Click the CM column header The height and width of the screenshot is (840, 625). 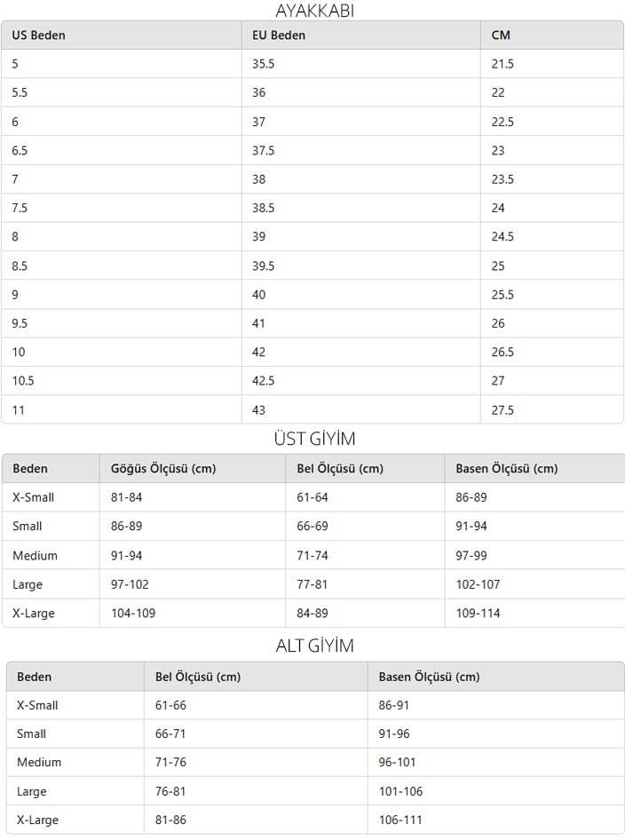[552, 36]
